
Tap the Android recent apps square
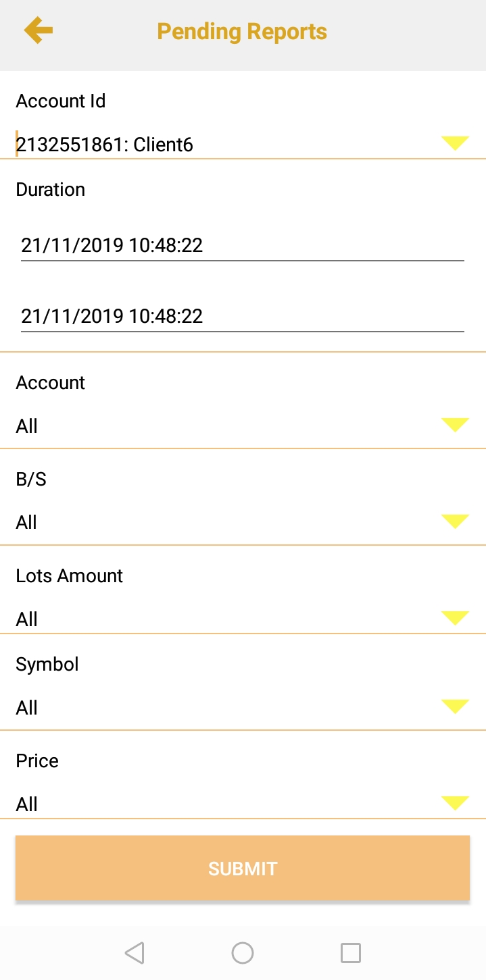point(350,953)
